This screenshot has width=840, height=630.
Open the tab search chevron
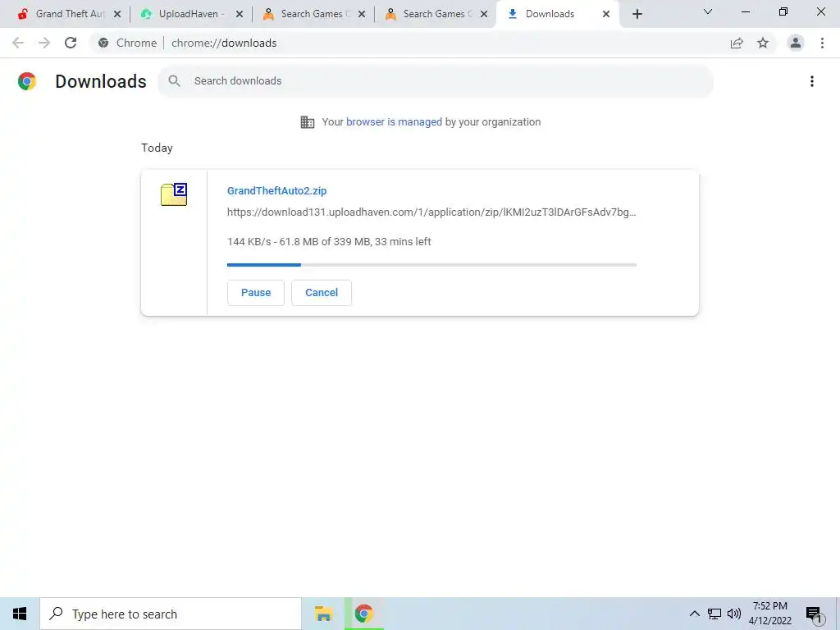708,11
